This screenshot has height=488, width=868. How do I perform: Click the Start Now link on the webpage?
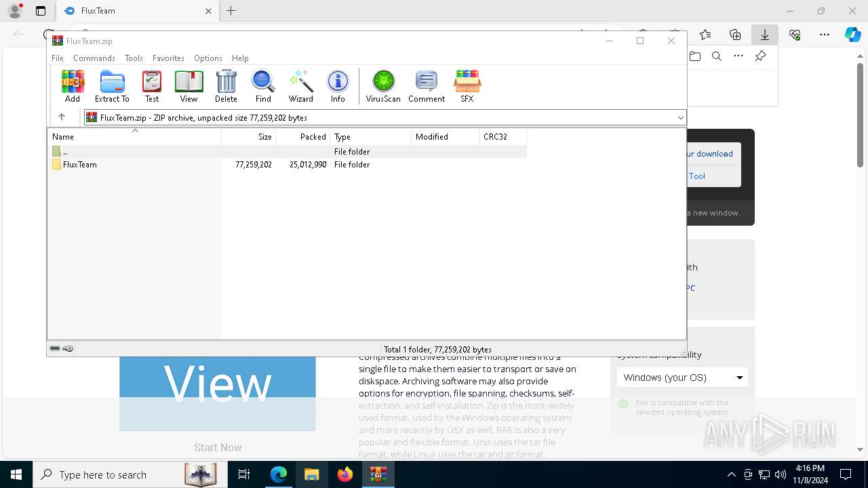[218, 447]
